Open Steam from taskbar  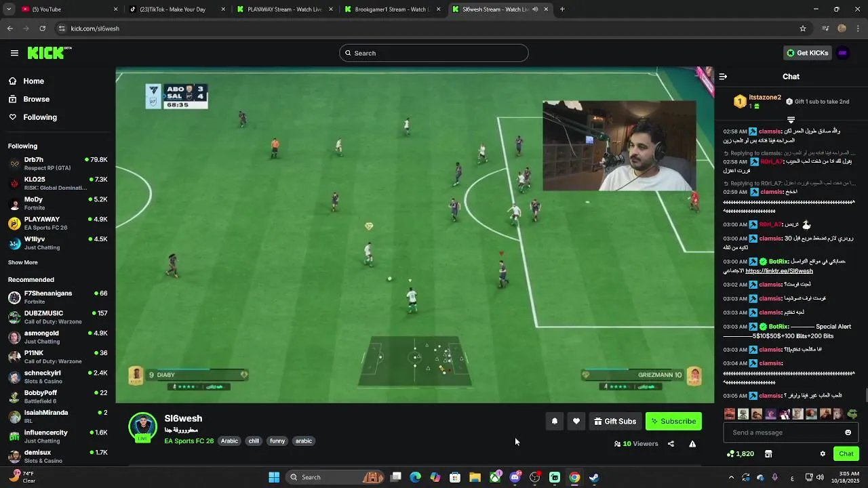pos(594,477)
